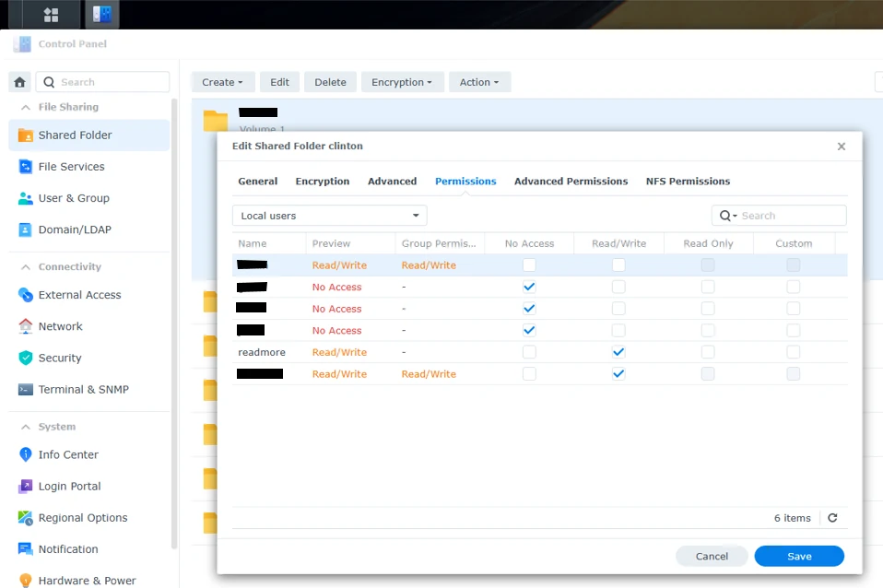Check Custom for readmore user

[x=794, y=352]
